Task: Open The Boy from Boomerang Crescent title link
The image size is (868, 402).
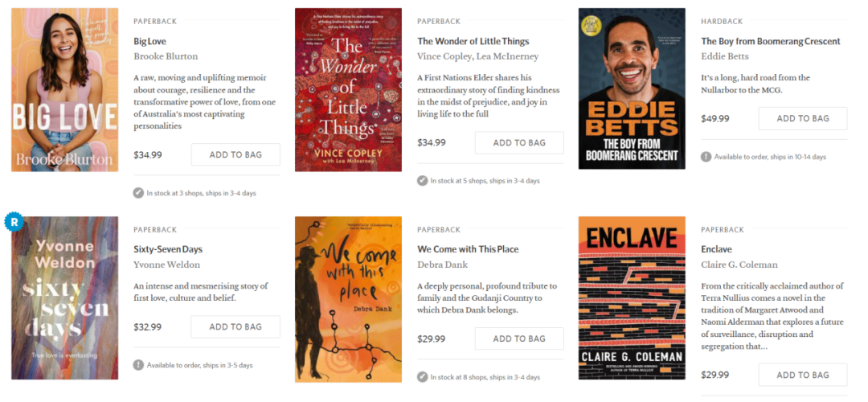Action: pos(771,41)
